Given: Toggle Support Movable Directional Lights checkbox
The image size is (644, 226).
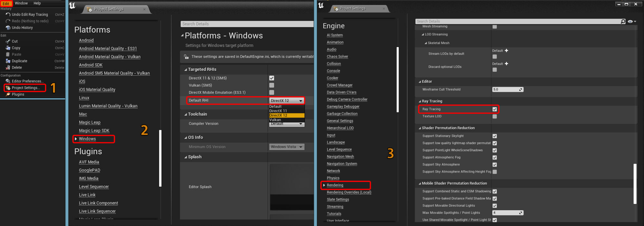Looking at the screenshot, I should click(495, 206).
